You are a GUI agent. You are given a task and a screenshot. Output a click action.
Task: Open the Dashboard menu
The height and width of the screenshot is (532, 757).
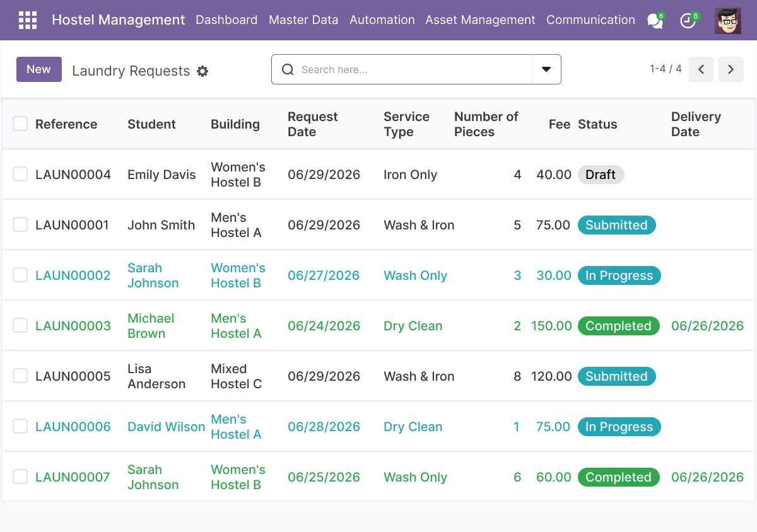(x=226, y=20)
